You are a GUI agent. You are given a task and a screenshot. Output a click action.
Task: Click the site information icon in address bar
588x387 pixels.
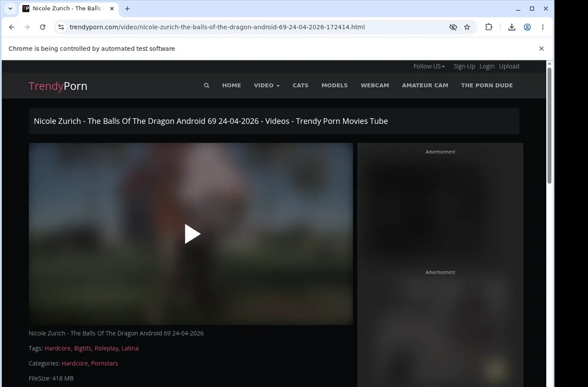[x=61, y=27]
